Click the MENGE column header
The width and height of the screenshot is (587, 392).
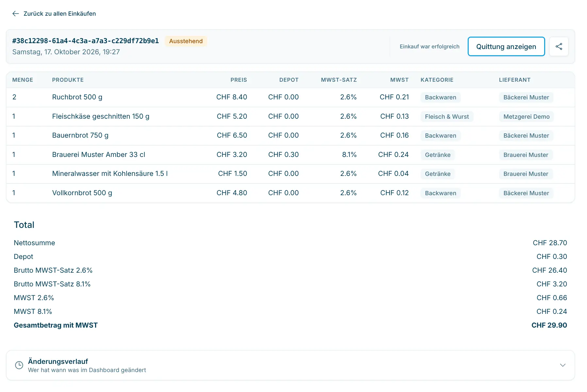[23, 80]
